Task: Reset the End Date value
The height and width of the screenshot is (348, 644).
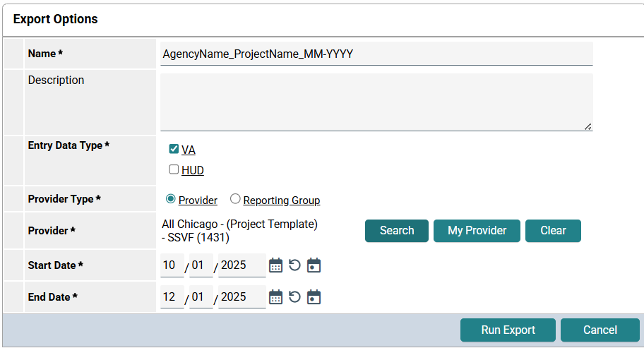Action: pos(295,297)
